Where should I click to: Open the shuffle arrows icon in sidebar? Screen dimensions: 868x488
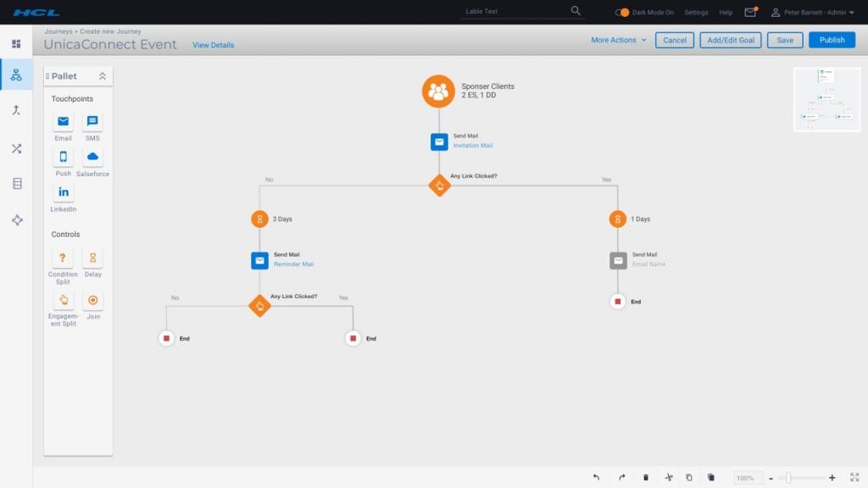pyautogui.click(x=17, y=149)
